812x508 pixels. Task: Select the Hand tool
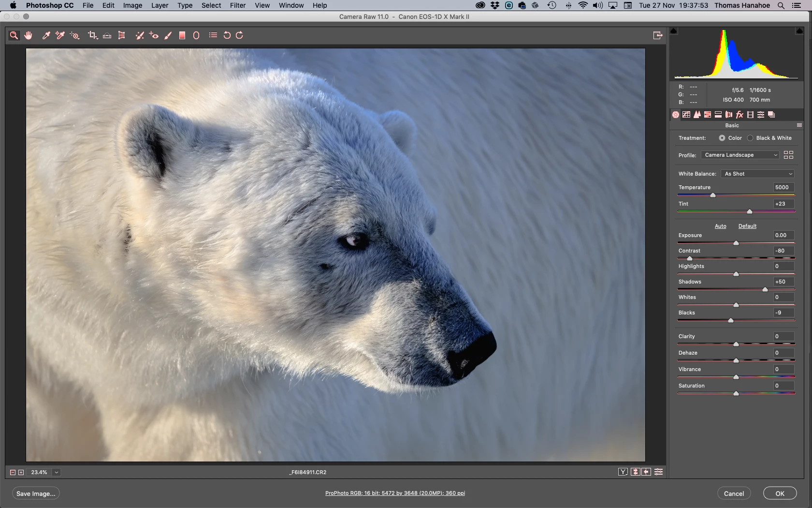pyautogui.click(x=29, y=35)
